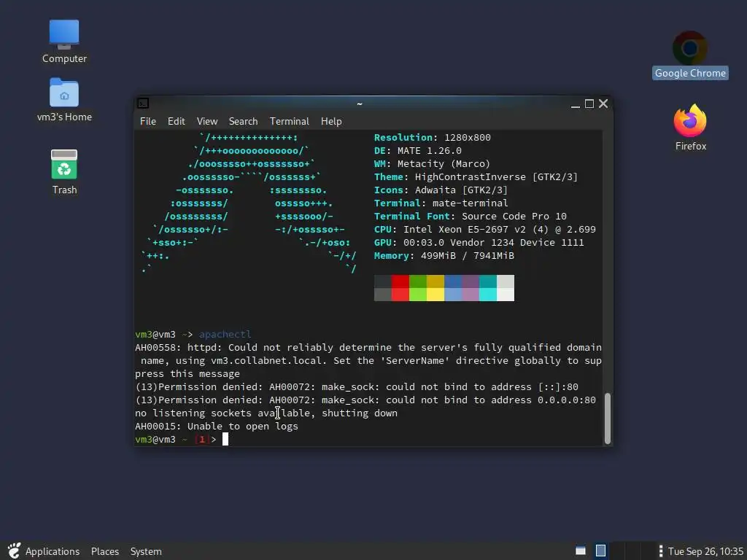The image size is (747, 560).
Task: Click the bright cyan block in neofetch palette
Action: pos(488,295)
